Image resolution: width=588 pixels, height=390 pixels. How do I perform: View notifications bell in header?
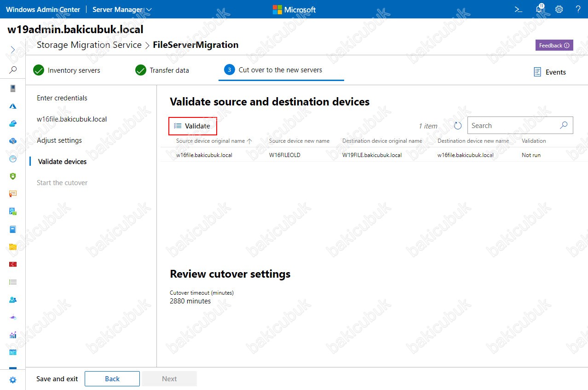click(x=540, y=9)
